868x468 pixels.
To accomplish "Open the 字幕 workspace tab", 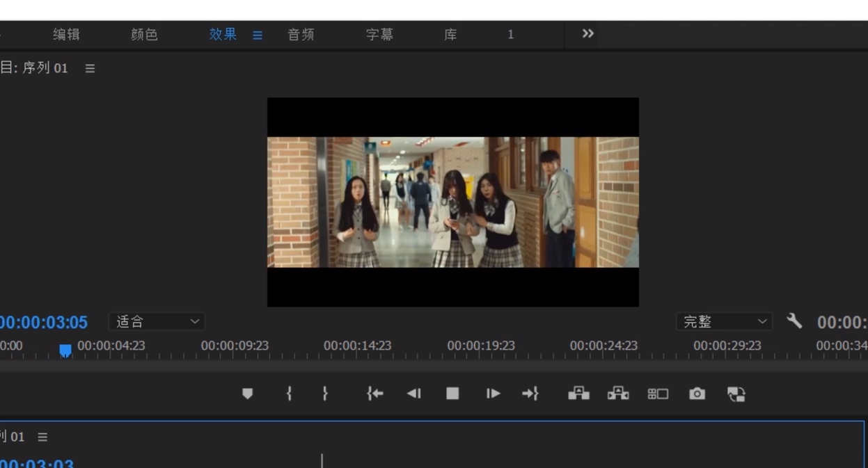I will coord(380,34).
